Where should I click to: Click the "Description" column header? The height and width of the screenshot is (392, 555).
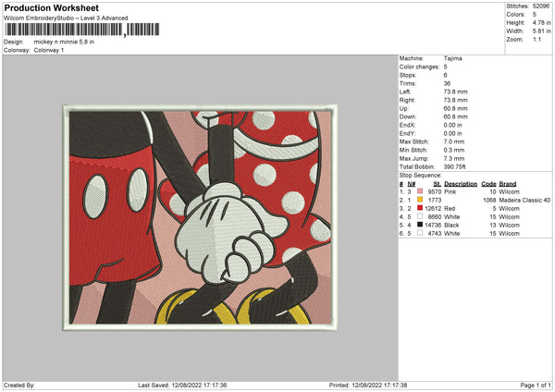coord(461,184)
